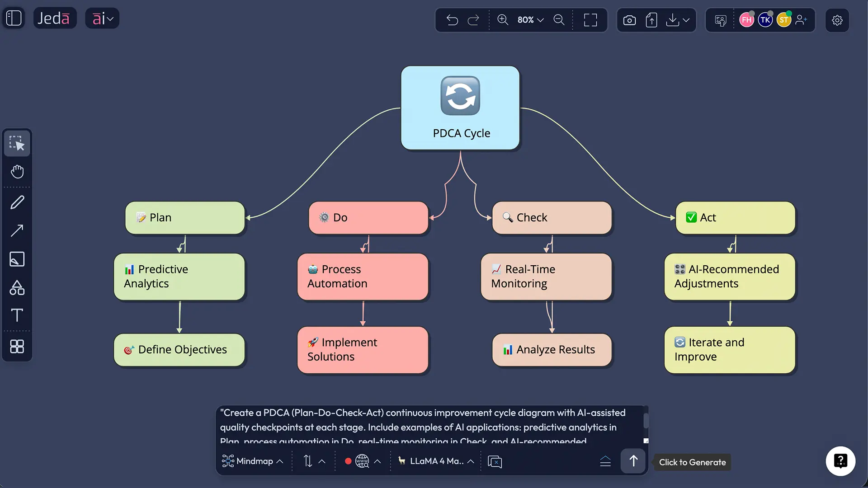The image size is (868, 488).
Task: Open the LLaMA 4 model selector
Action: (435, 461)
